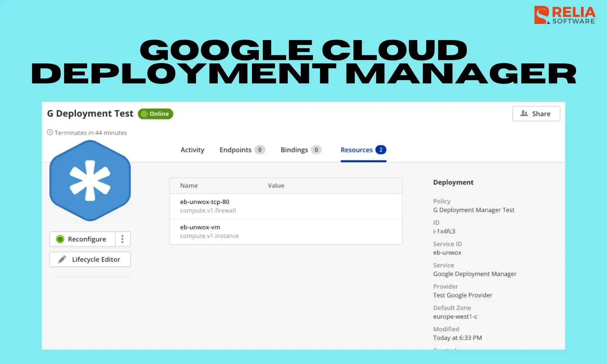Click the Deployment section heading
Screen dimensions: 607x364
453,182
